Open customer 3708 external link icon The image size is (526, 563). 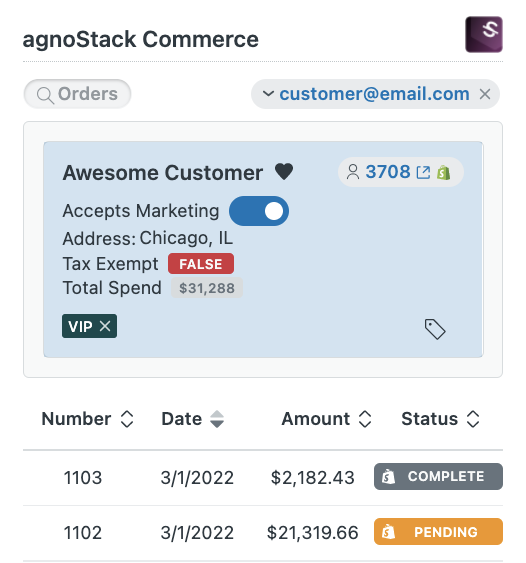[423, 172]
